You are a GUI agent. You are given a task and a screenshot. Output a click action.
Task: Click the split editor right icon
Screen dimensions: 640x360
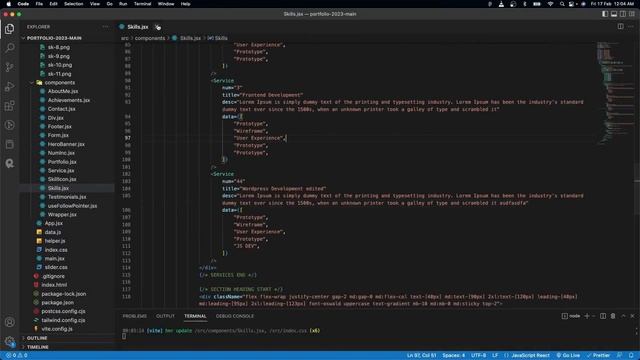point(620,27)
